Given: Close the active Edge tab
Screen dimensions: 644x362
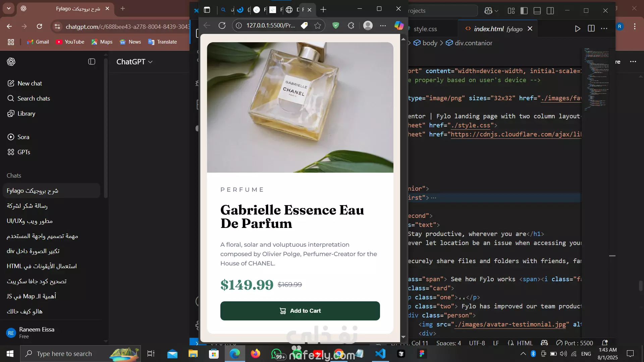Looking at the screenshot, I should [309, 10].
